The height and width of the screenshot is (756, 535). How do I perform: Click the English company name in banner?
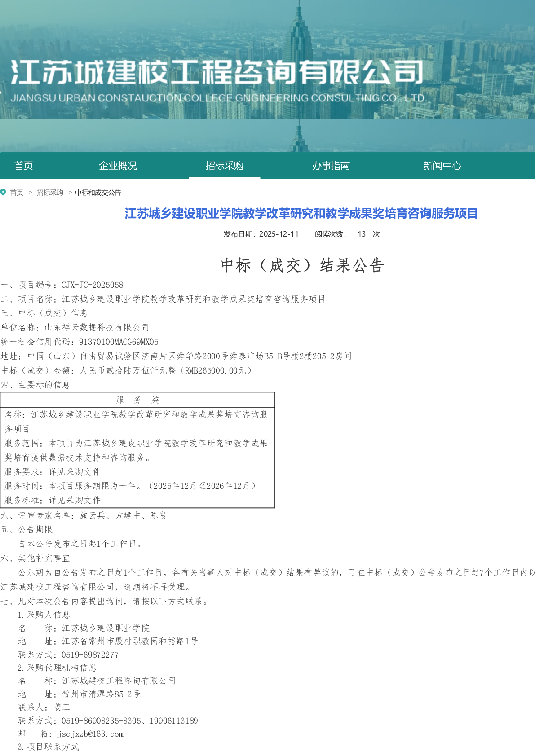pyautogui.click(x=218, y=98)
